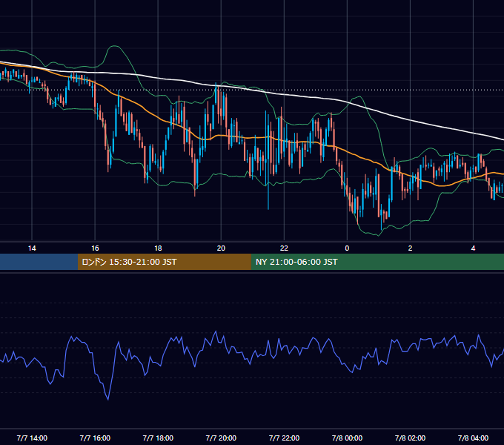504x445 pixels.
Task: Click hour label 2 on upper axis
Action: 410,248
